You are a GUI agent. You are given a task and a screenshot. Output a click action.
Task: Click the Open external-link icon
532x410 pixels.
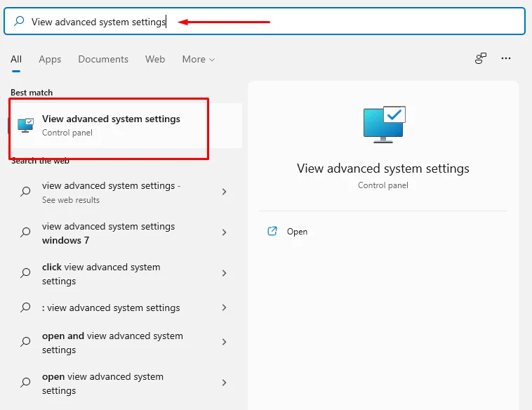272,231
